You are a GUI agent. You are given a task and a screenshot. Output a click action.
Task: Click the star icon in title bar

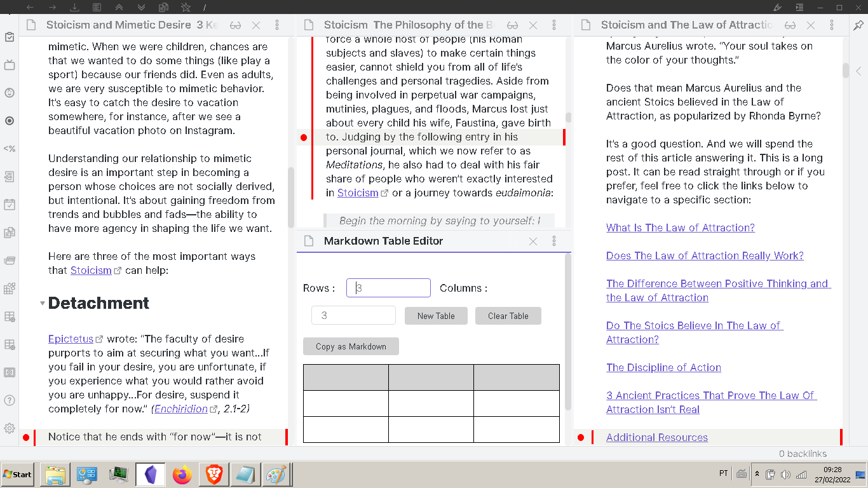[186, 7]
